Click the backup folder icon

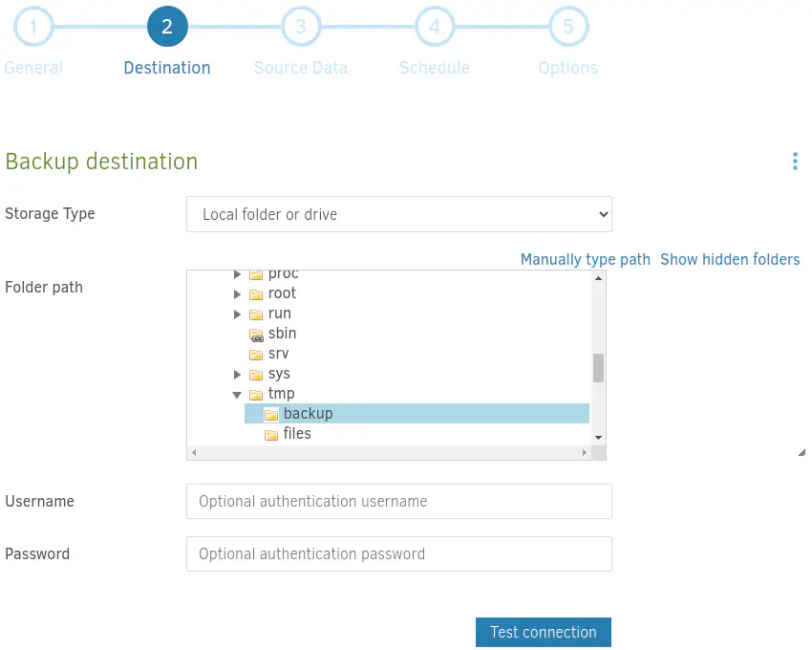pos(271,415)
